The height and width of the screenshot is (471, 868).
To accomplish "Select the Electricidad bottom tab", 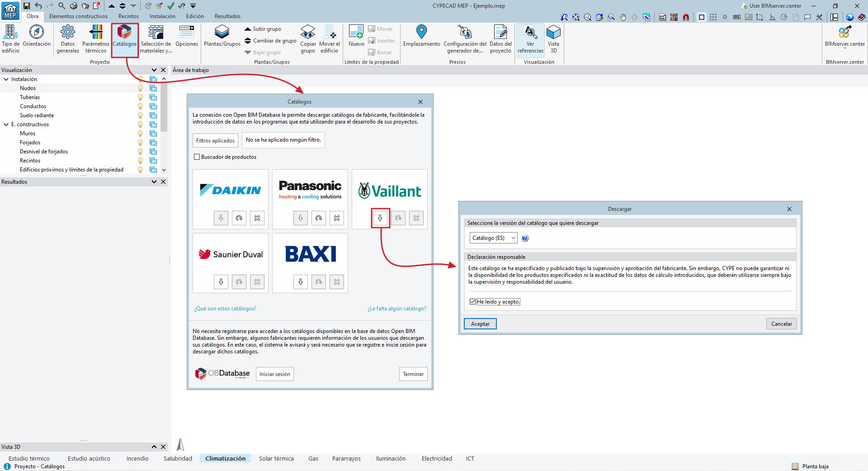I will tap(437, 458).
